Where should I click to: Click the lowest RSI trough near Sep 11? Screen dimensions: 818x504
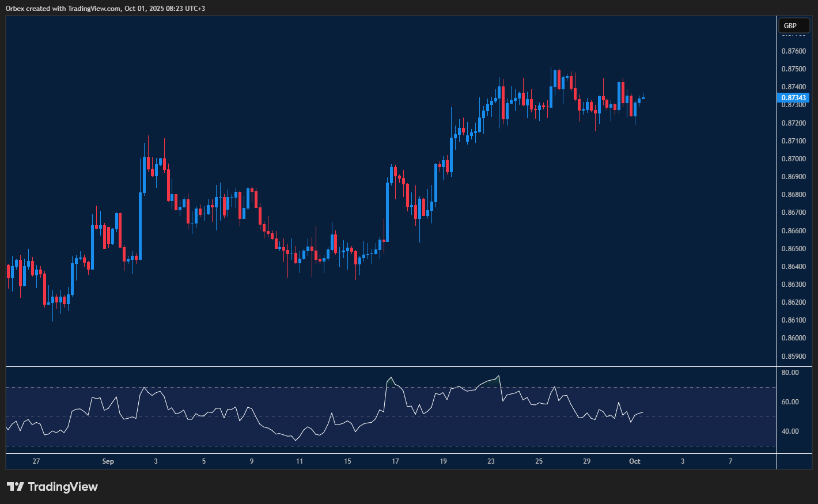point(296,440)
